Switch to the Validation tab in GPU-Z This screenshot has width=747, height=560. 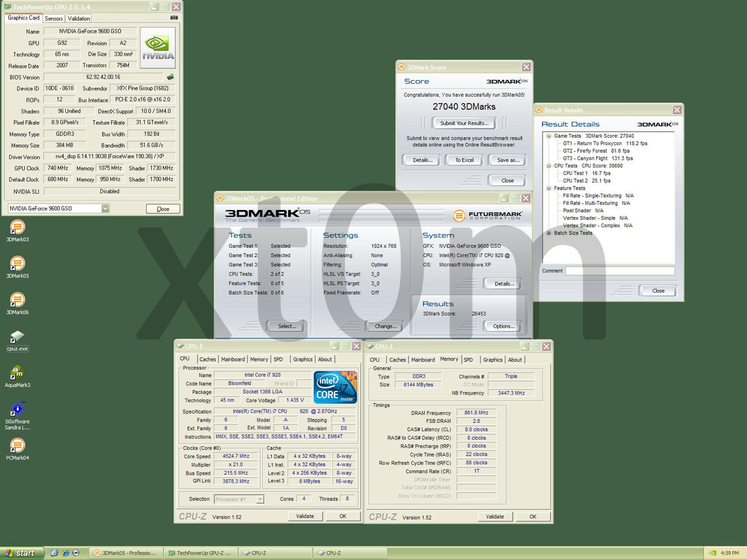[x=79, y=19]
